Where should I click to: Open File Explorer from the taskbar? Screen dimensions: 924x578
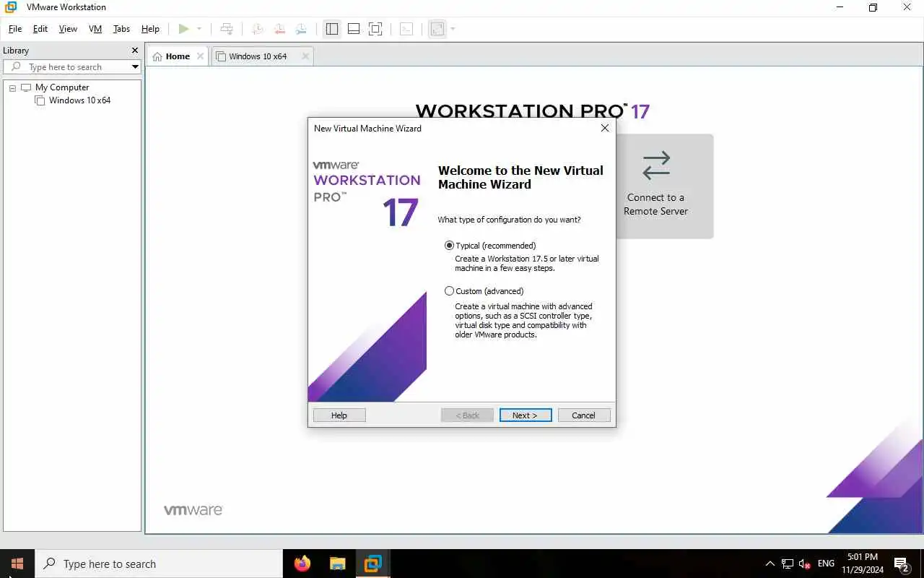pyautogui.click(x=337, y=564)
